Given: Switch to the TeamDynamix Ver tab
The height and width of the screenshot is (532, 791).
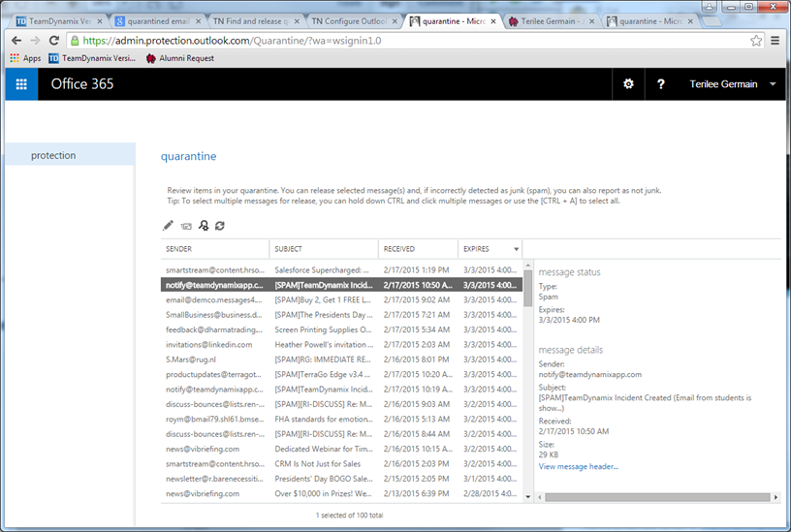Looking at the screenshot, I should click(59, 21).
